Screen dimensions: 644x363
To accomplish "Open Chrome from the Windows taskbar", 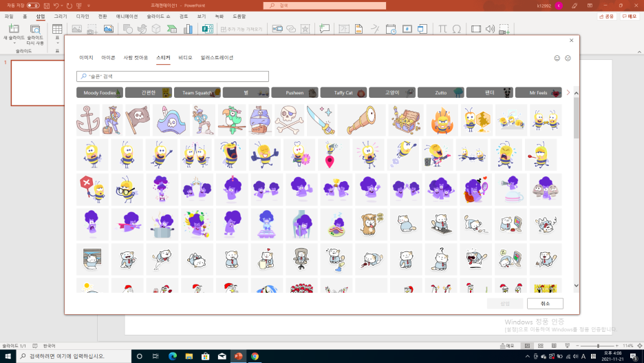I will (255, 356).
